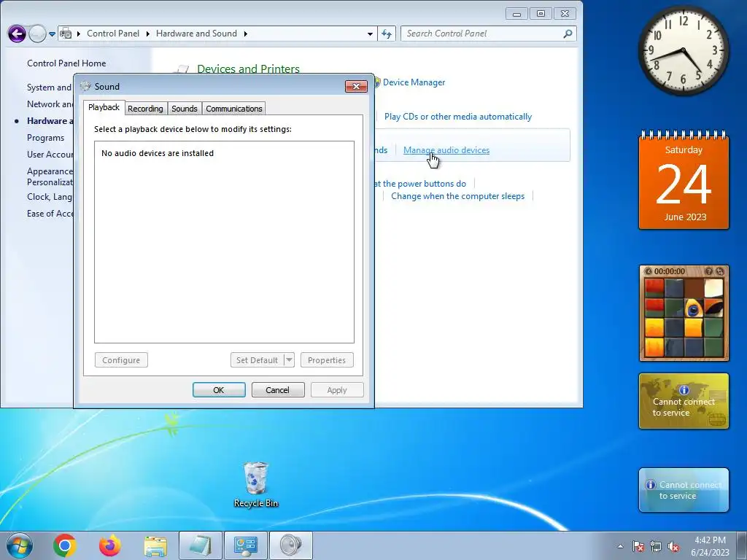Viewport: 747px width, 560px height.
Task: Show the puzzle gadget picture with question icon
Action: 709,271
